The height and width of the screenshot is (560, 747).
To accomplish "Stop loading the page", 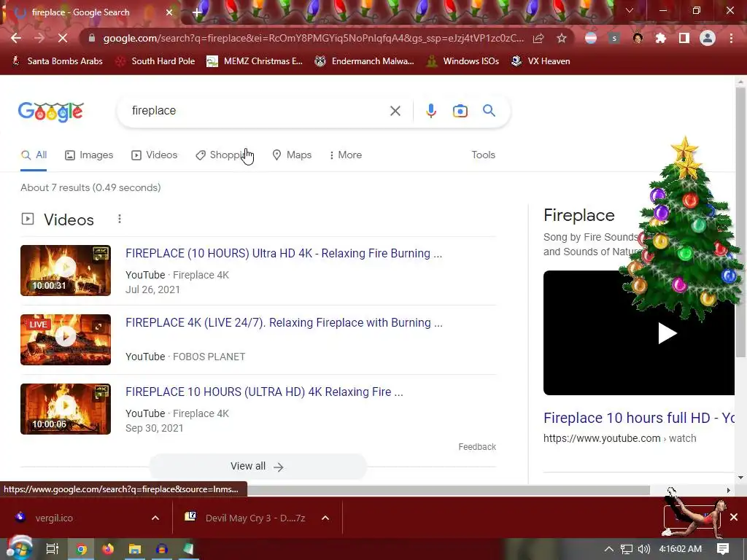I will [x=63, y=38].
